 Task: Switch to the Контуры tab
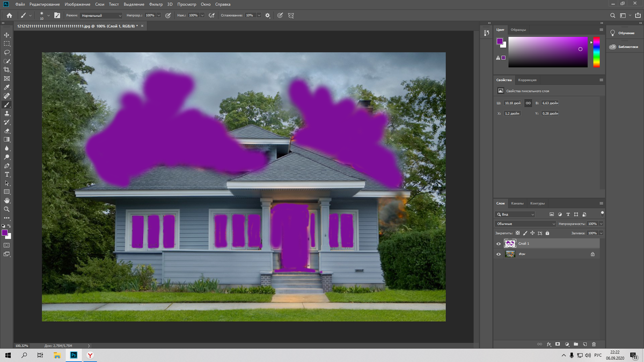[537, 204]
